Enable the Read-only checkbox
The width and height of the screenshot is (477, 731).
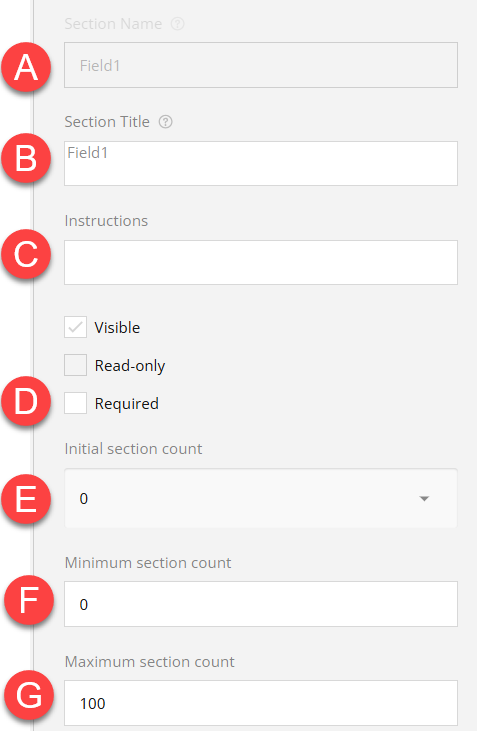(76, 365)
